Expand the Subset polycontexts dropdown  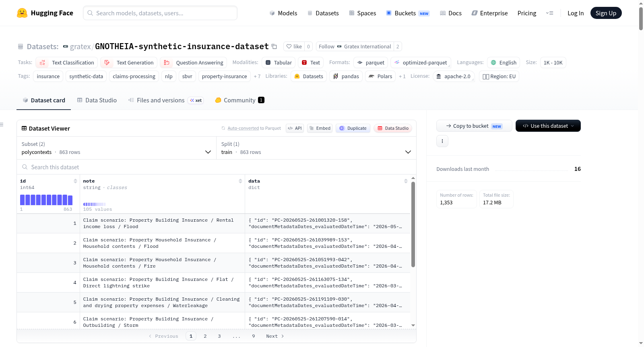[116, 148]
